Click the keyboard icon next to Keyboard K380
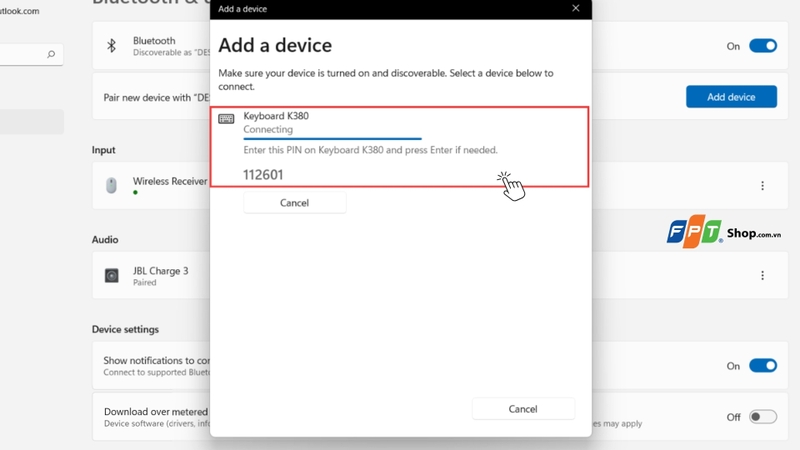Viewport: 800px width, 450px height. [x=226, y=119]
